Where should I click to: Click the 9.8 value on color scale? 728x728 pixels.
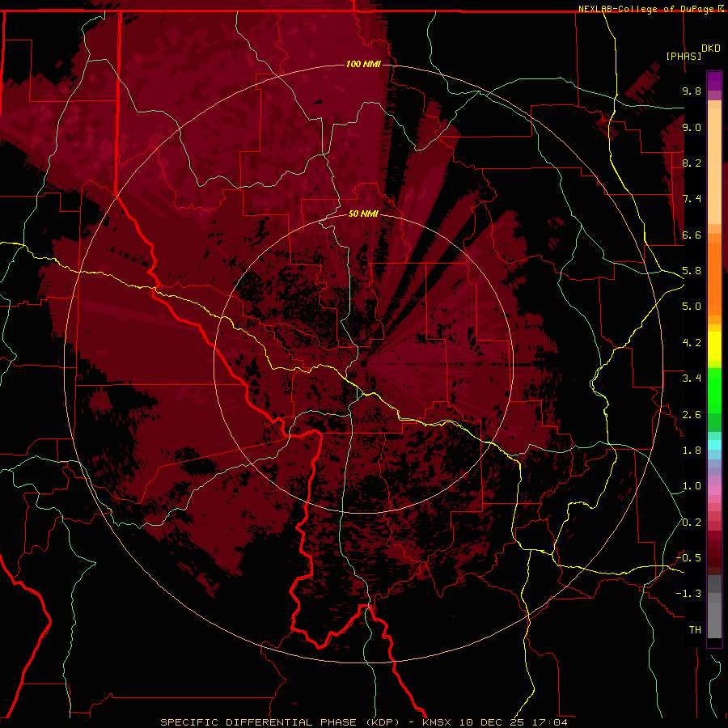pos(692,91)
